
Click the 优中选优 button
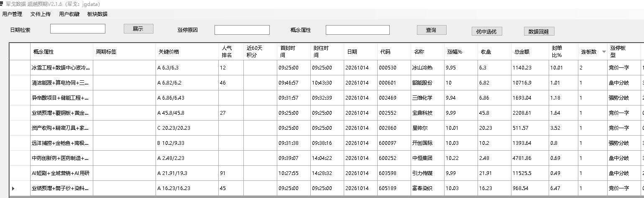click(487, 31)
